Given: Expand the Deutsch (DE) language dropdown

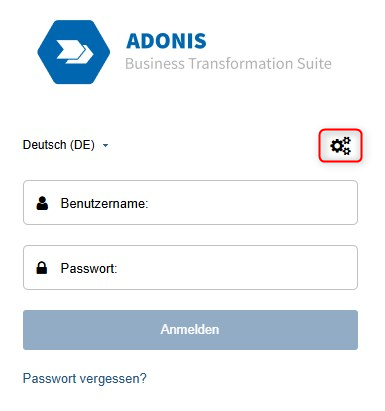Looking at the screenshot, I should (x=65, y=145).
